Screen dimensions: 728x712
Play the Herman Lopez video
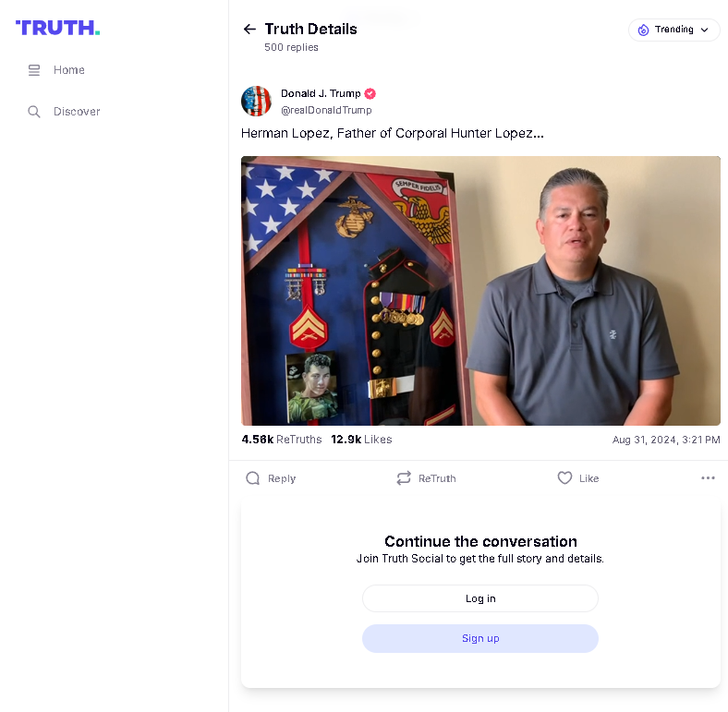[480, 291]
